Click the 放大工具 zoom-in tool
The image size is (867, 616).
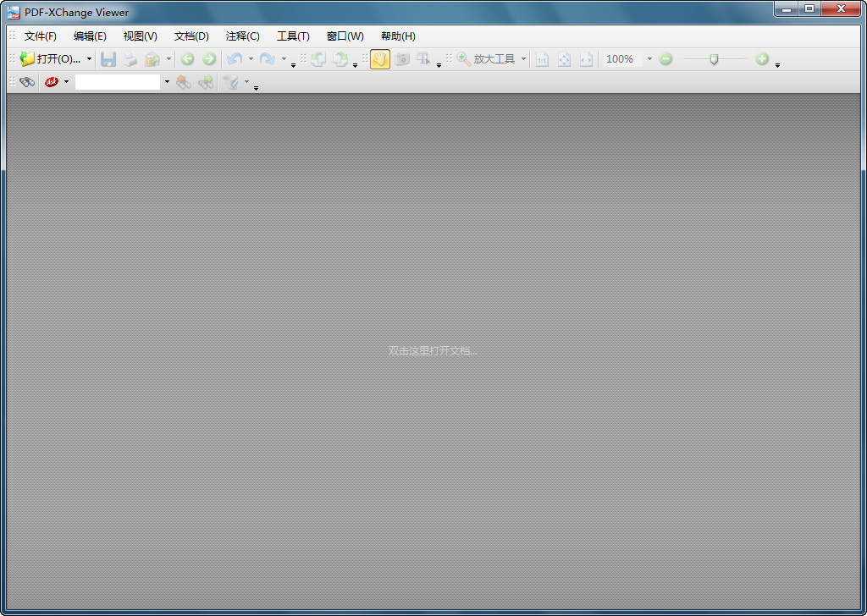click(x=485, y=58)
